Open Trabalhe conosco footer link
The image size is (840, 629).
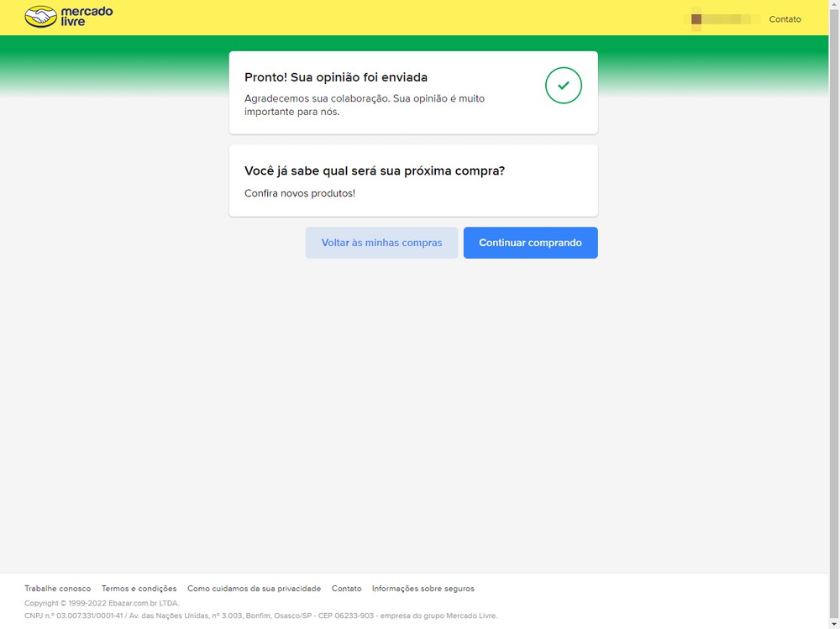click(57, 589)
